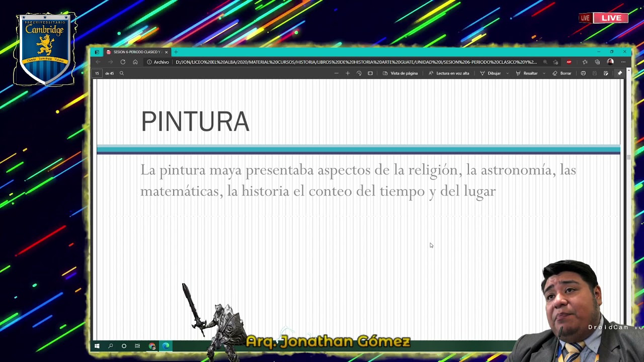
Task: Open Task View on taskbar
Action: click(x=137, y=346)
